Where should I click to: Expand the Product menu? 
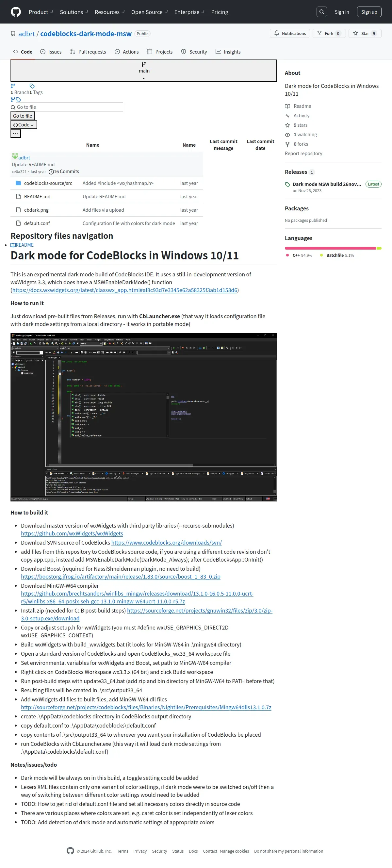41,12
